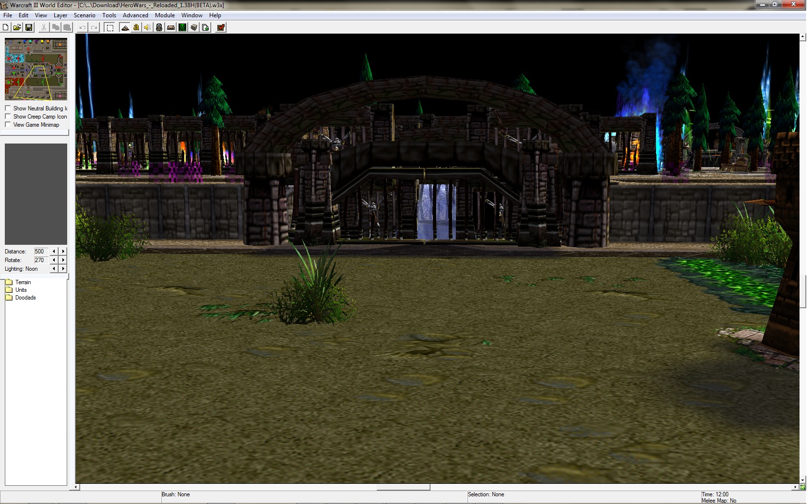This screenshot has height=504, width=812.
Task: Launch the AI Editor green face icon
Action: tap(182, 27)
